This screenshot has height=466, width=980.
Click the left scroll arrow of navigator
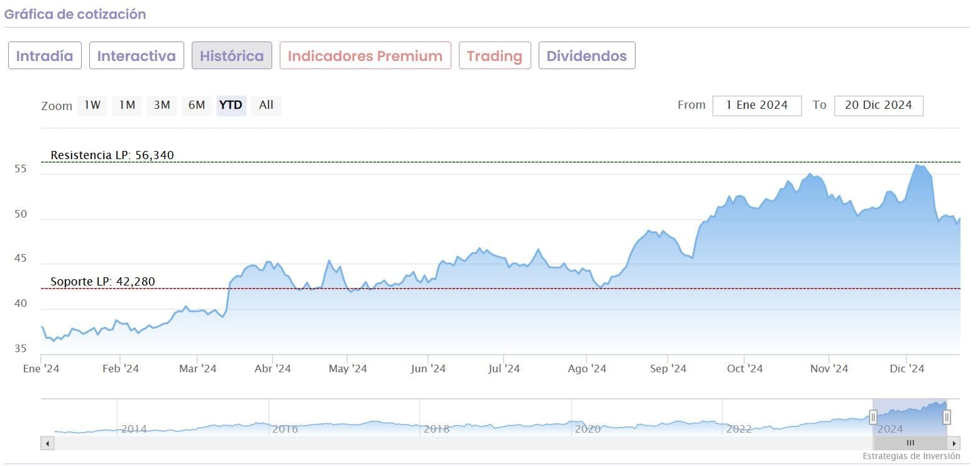47,443
